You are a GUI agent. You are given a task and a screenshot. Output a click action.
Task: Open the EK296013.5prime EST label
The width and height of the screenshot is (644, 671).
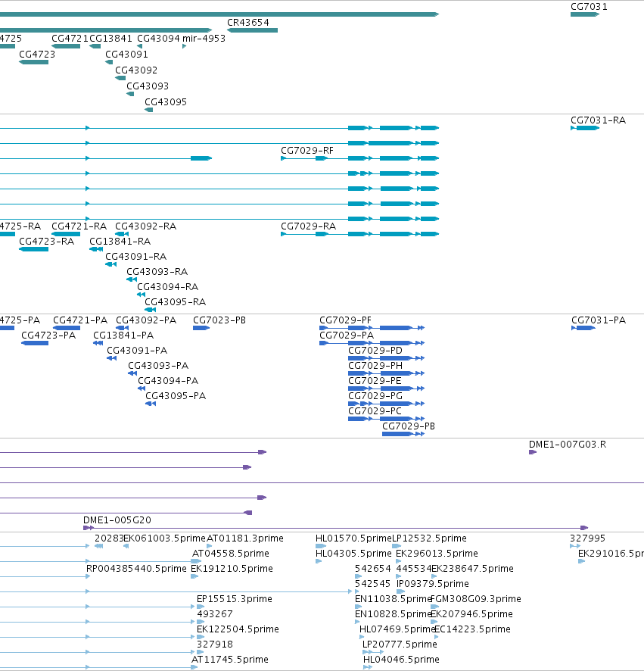[x=437, y=554]
